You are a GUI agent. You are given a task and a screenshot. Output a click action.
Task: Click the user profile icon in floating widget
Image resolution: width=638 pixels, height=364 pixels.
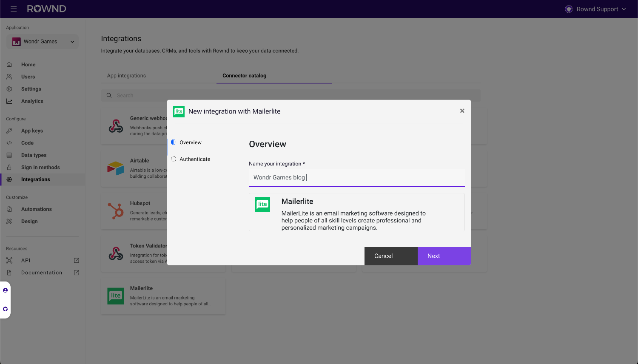click(x=5, y=290)
